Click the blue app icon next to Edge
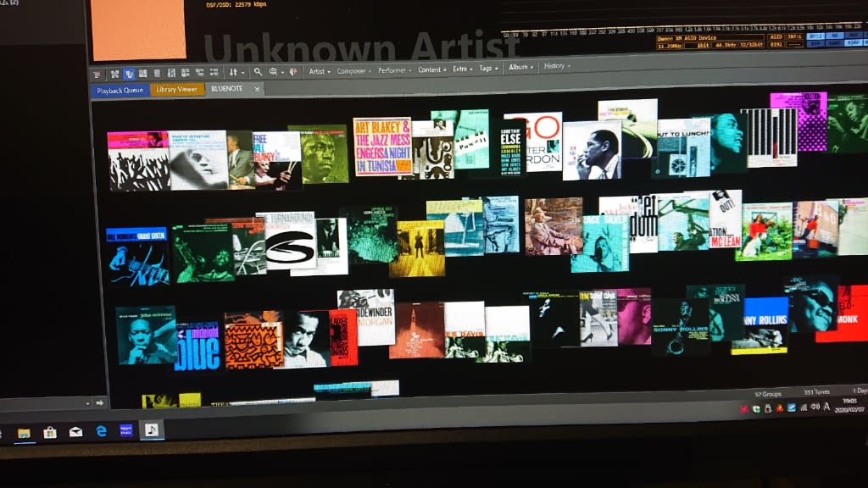The height and width of the screenshot is (488, 868). pyautogui.click(x=126, y=430)
